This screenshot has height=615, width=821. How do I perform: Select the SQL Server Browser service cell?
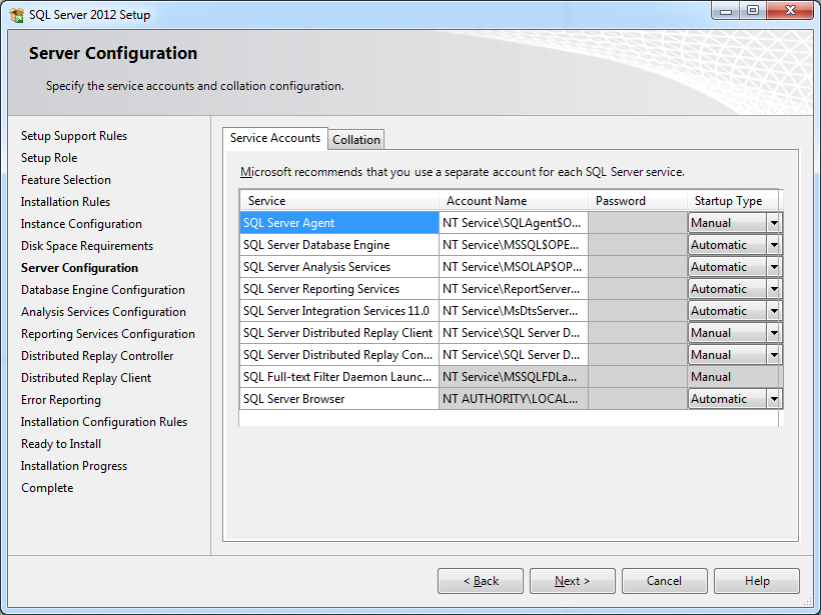tap(339, 399)
